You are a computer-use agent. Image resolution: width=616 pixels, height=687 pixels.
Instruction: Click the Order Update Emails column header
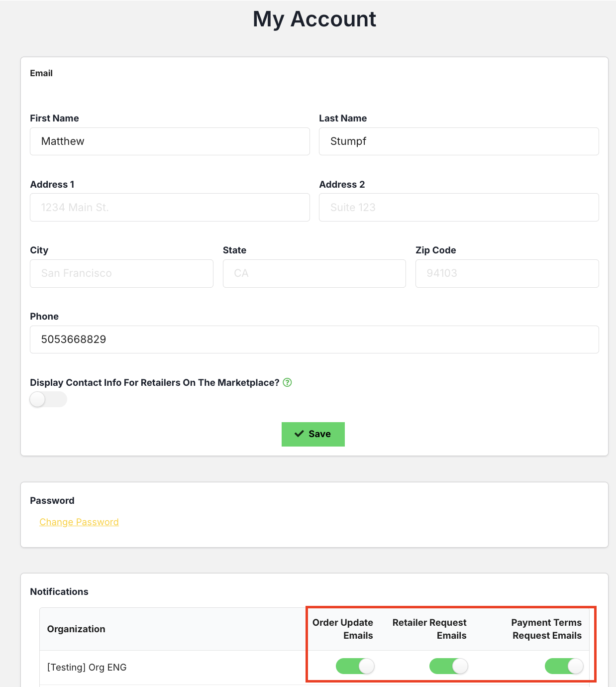(x=343, y=629)
